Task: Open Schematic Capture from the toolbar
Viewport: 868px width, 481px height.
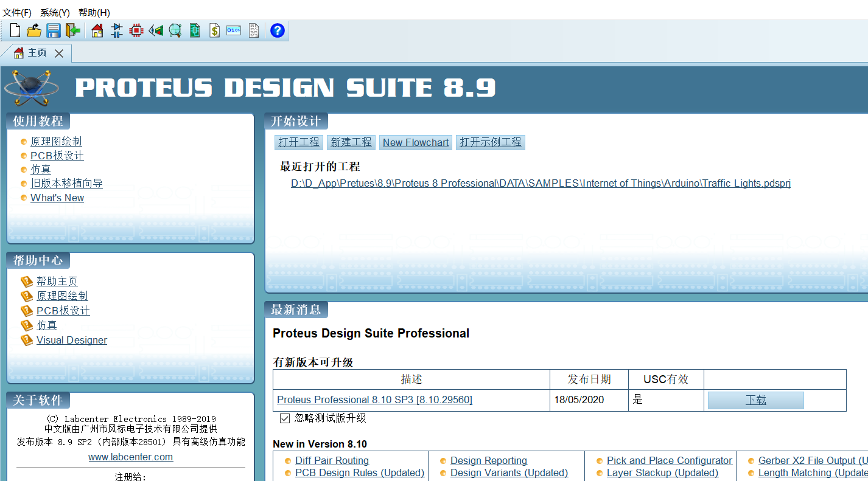Action: point(117,30)
